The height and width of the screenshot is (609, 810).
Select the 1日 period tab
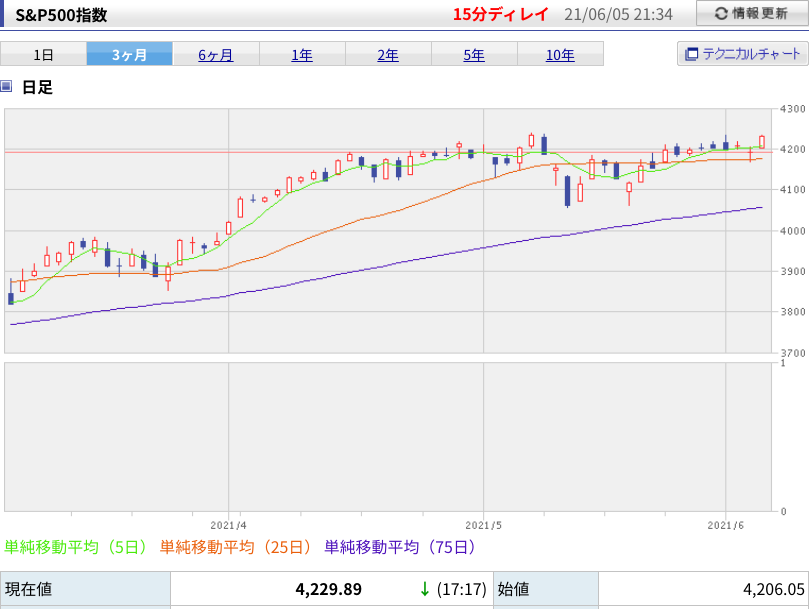pos(43,54)
